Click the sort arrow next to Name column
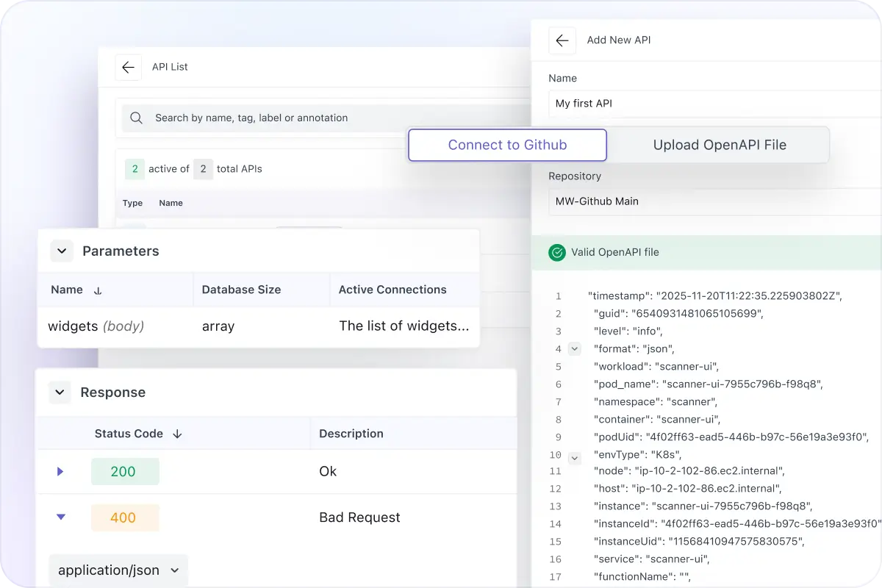Screen dimensions: 882x588 pyautogui.click(x=98, y=290)
